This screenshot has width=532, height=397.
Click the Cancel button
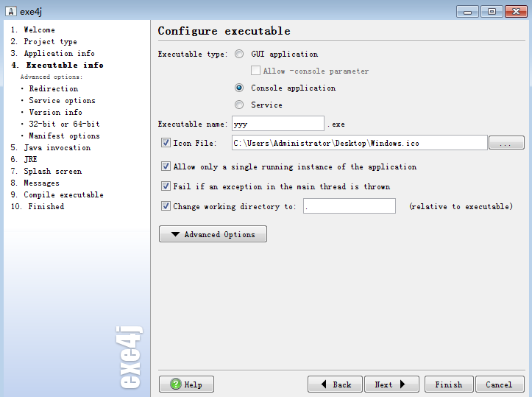click(x=500, y=384)
